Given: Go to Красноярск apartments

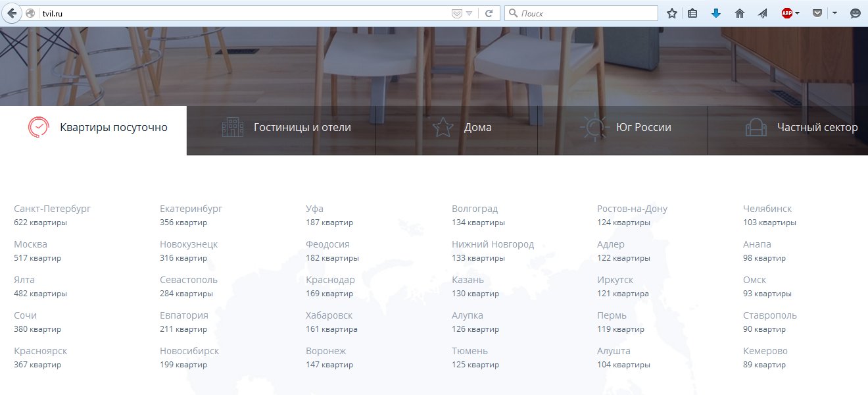Looking at the screenshot, I should tap(40, 351).
